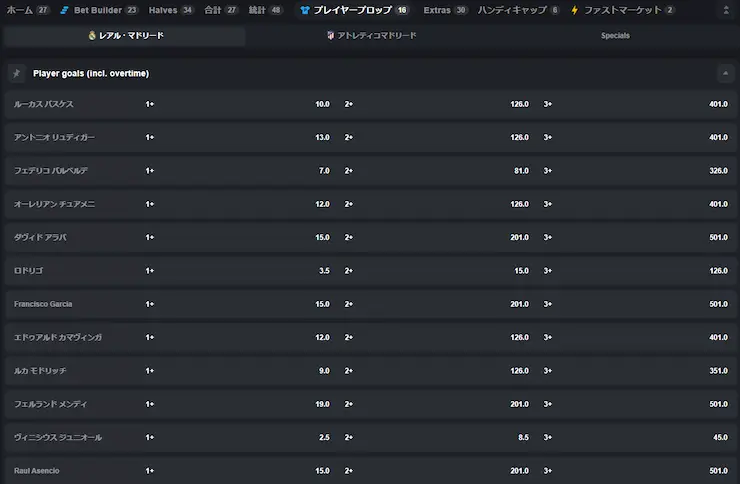Open the Bet Builder tab
The image size is (740, 484).
(x=98, y=10)
